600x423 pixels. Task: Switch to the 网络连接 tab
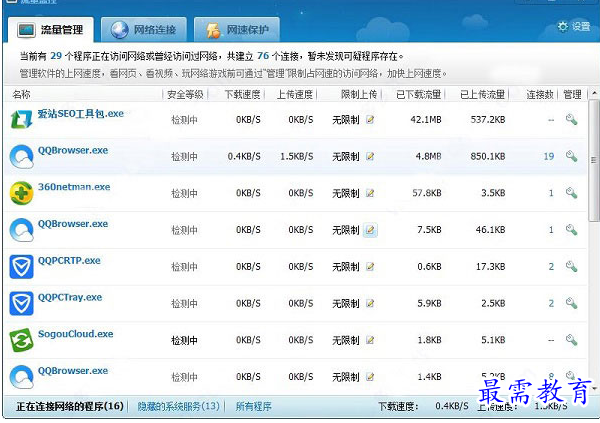[x=143, y=29]
